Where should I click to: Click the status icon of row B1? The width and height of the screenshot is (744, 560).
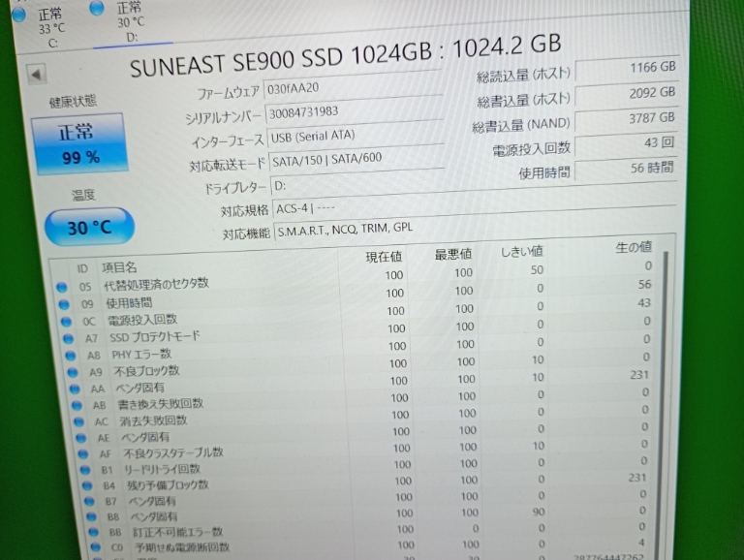(85, 470)
